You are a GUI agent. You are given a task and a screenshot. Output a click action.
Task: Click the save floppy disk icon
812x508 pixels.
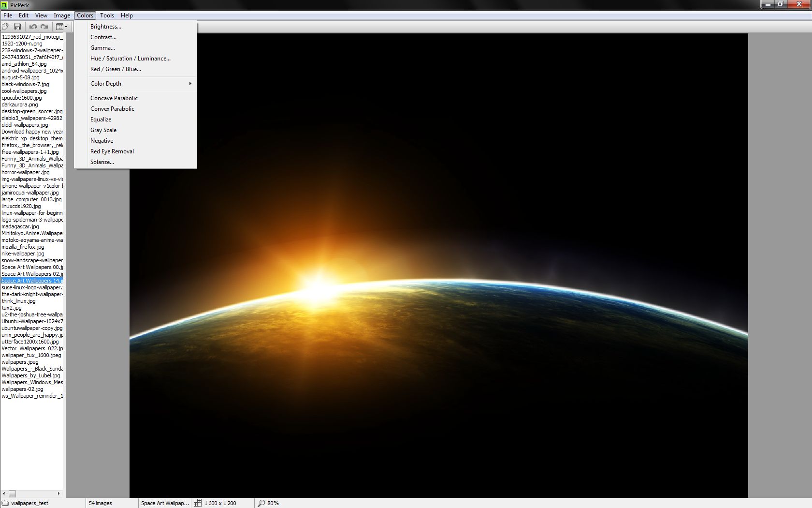(17, 27)
